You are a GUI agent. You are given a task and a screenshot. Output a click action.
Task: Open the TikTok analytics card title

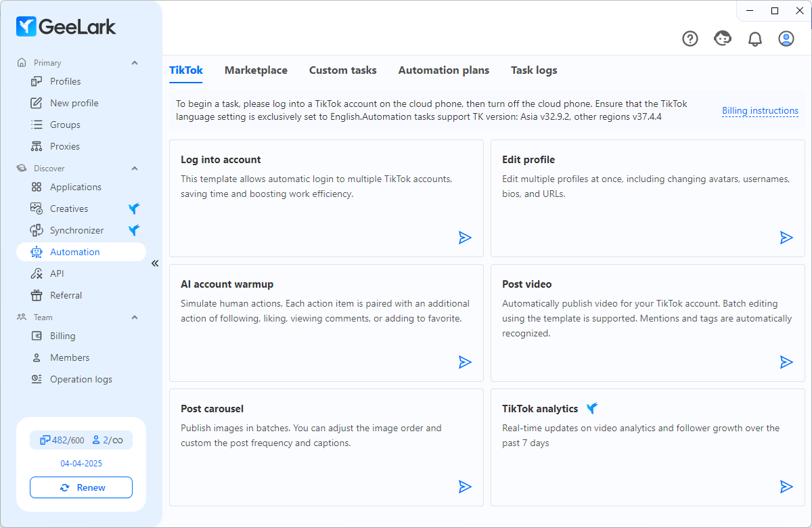coord(540,409)
